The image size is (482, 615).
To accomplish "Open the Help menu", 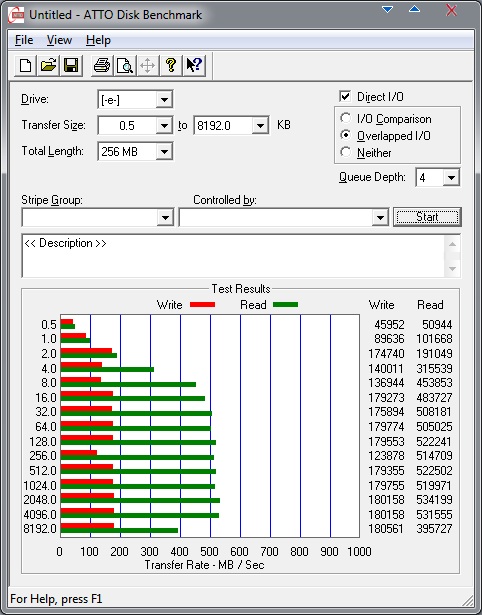I will point(98,40).
